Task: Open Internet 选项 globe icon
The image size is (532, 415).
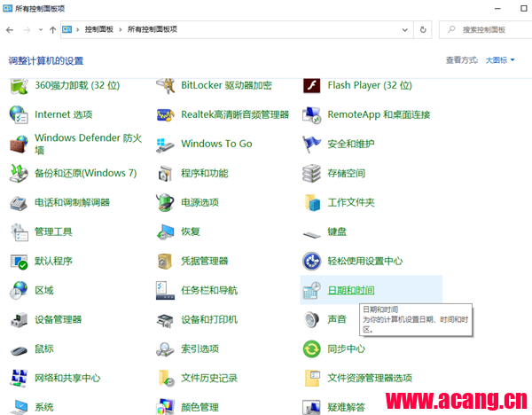Action: (19, 114)
